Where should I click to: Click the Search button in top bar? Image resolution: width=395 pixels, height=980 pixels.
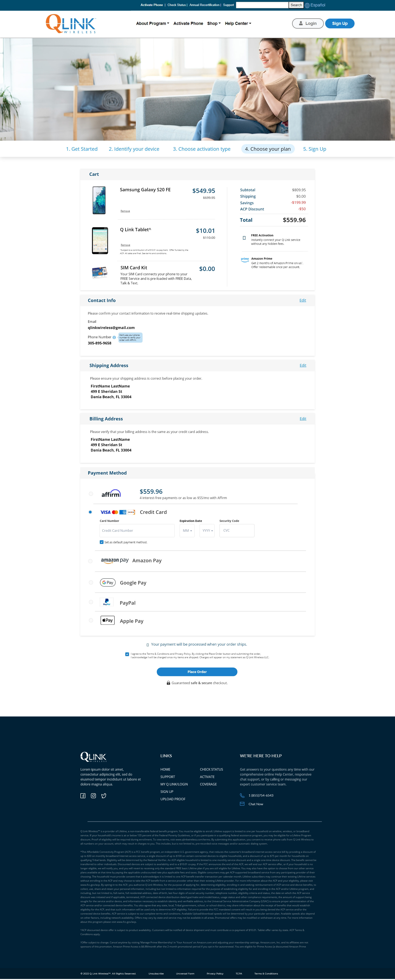tap(296, 5)
